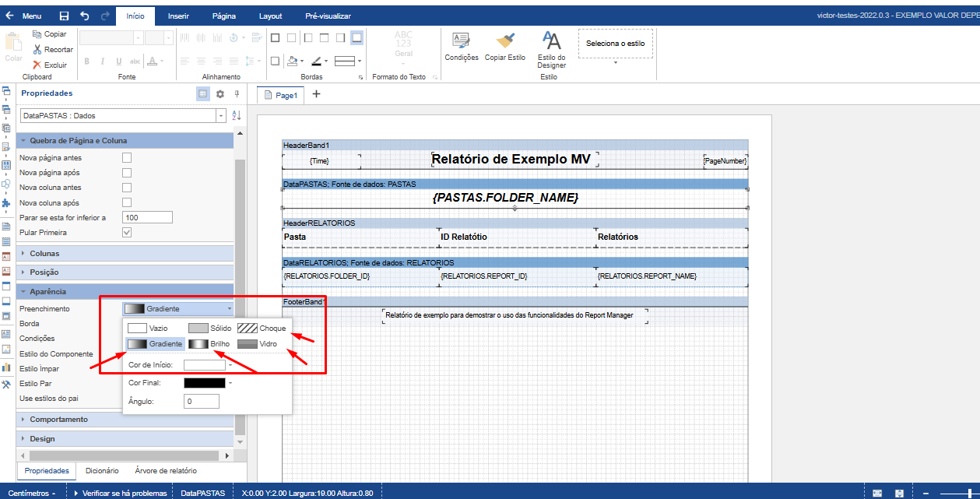The height and width of the screenshot is (499, 980).
Task: Click the property sort A-Z icon
Action: (237, 115)
